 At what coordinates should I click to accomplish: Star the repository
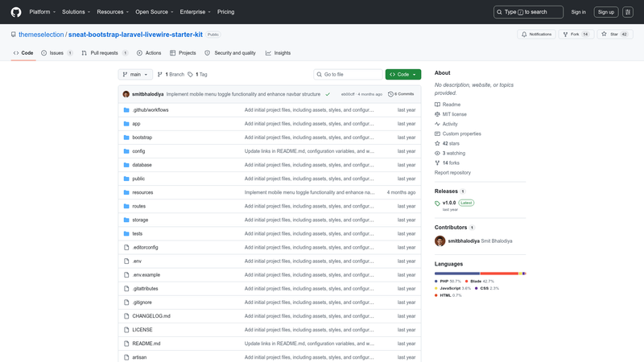coord(615,34)
